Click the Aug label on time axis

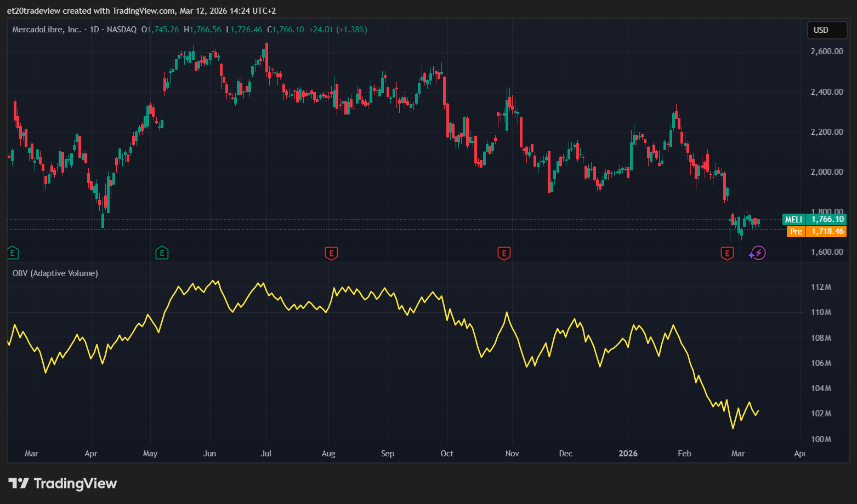[x=328, y=454]
